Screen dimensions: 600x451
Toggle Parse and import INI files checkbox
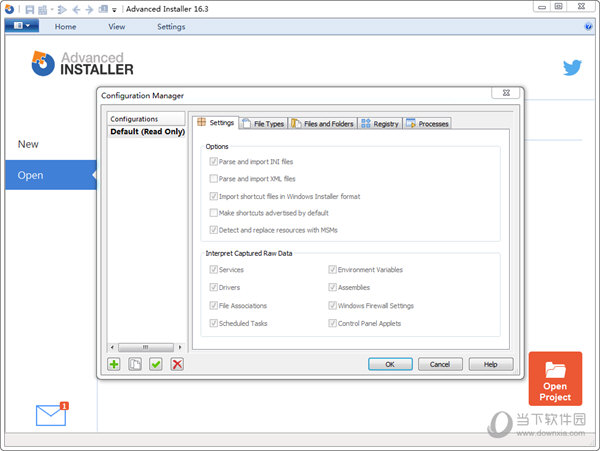click(x=214, y=161)
